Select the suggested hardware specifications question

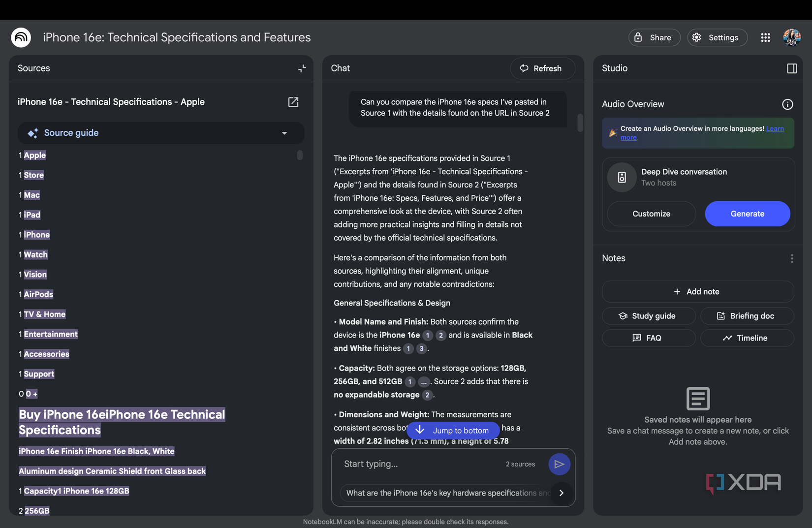[447, 493]
